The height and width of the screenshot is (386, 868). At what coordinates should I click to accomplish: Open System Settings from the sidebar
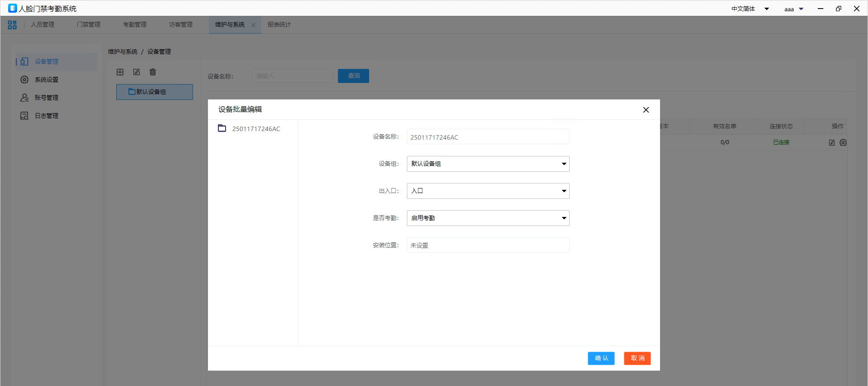click(46, 80)
